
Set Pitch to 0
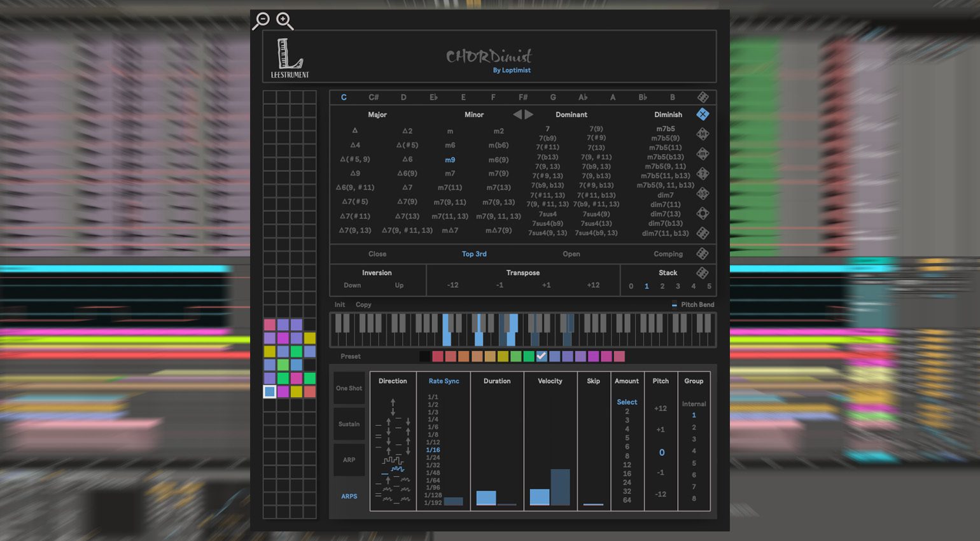pyautogui.click(x=661, y=453)
